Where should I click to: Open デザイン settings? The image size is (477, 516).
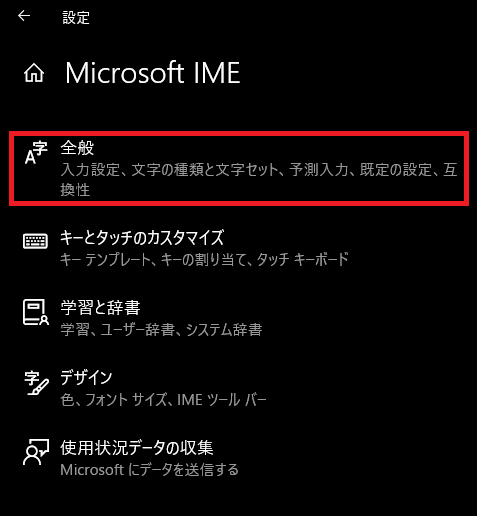click(x=239, y=388)
